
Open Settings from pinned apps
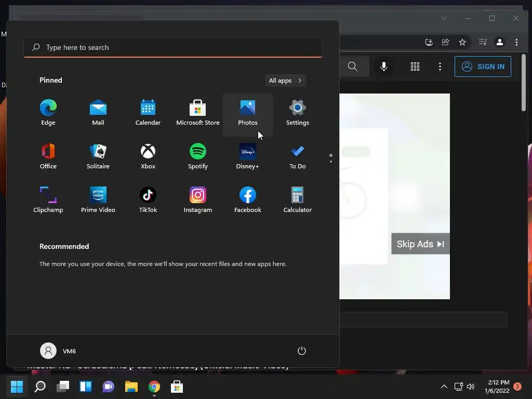pyautogui.click(x=298, y=113)
